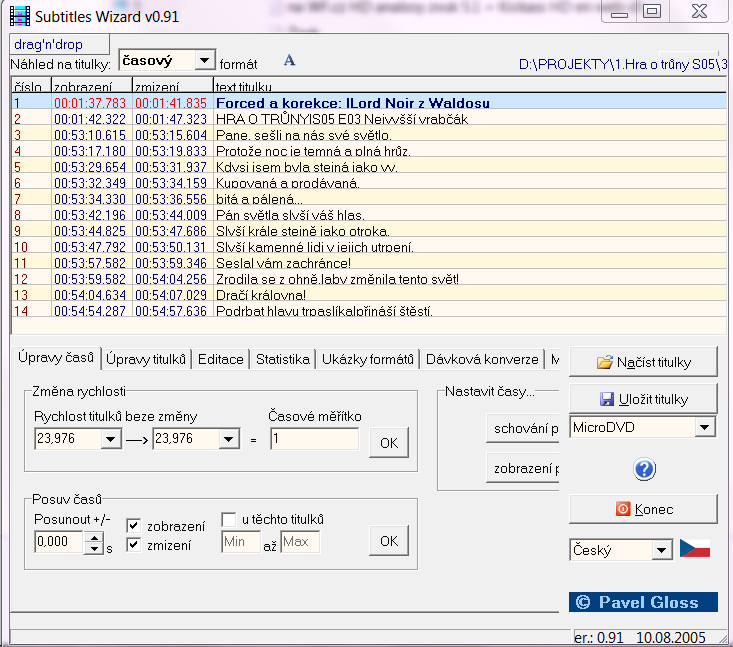Click the Časové měřítko input field

pos(313,439)
